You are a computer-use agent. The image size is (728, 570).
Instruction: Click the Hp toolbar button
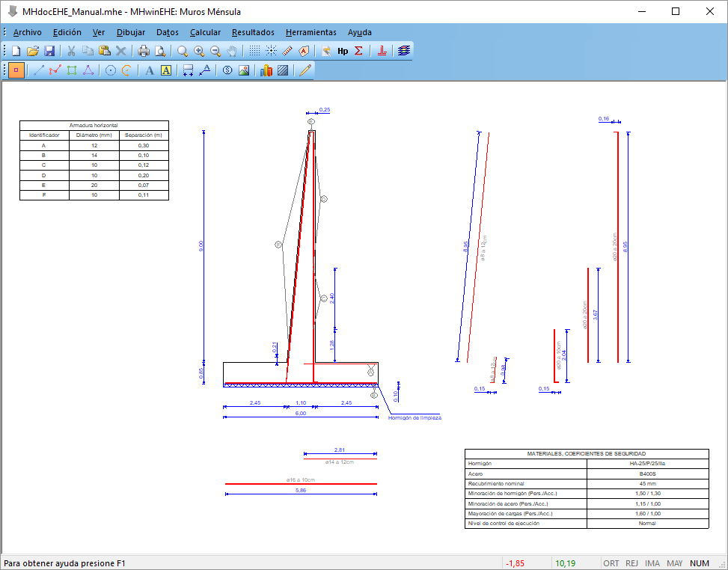click(343, 51)
